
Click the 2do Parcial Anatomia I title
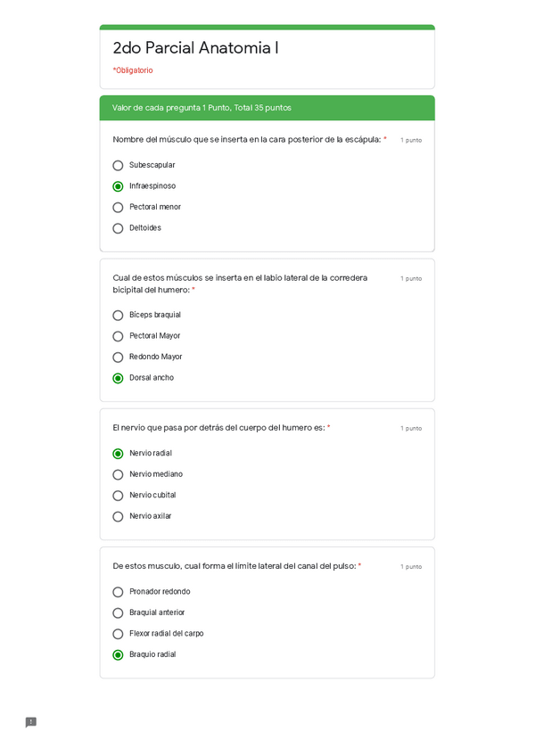coord(195,48)
